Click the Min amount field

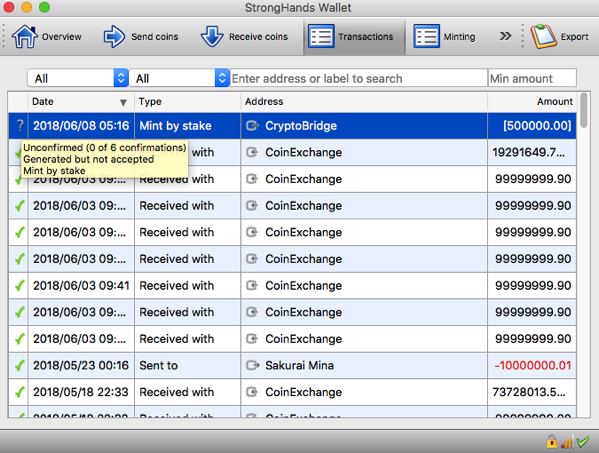[x=532, y=78]
